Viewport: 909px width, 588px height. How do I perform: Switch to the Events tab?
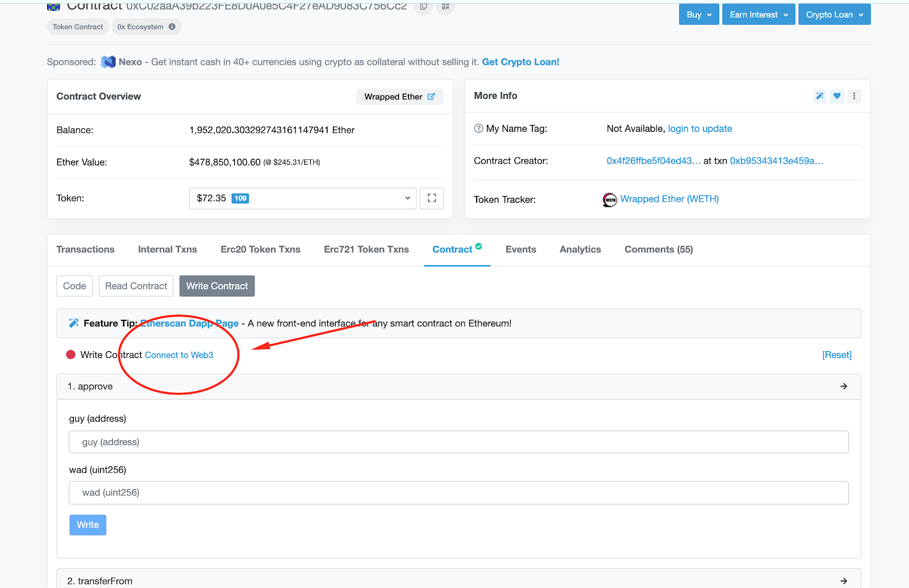[521, 249]
